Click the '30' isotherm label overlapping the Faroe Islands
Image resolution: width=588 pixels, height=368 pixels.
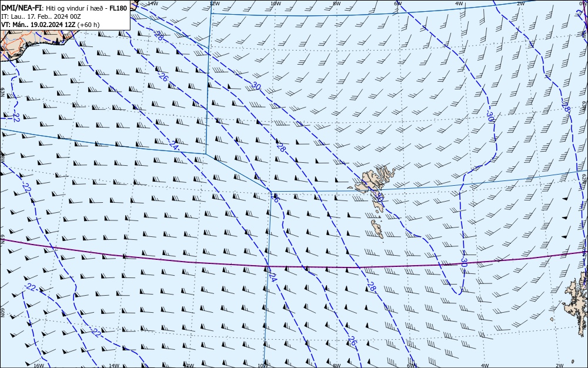379,196
